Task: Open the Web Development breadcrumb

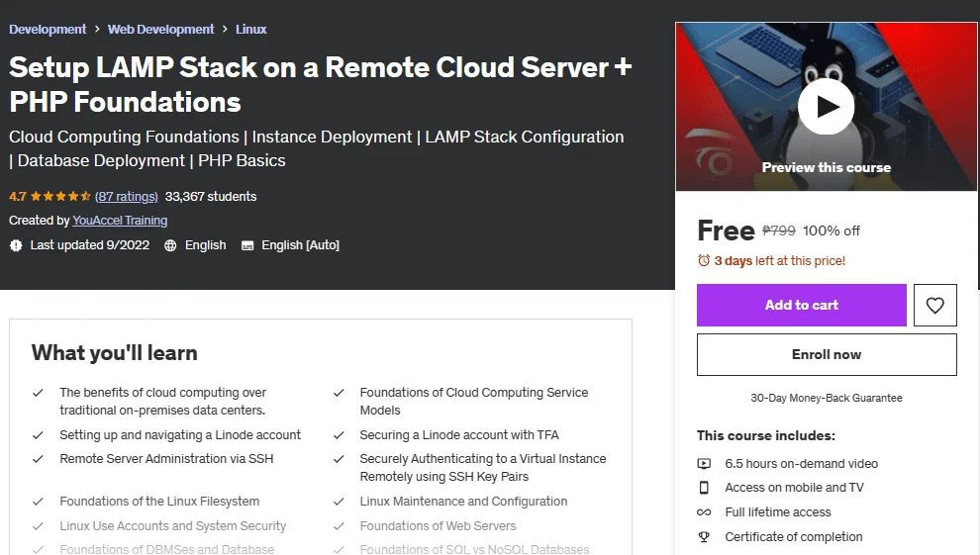Action: pyautogui.click(x=160, y=30)
